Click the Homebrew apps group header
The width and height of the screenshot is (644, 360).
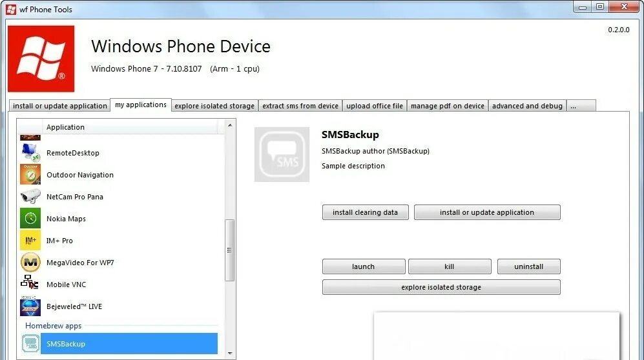(x=54, y=326)
